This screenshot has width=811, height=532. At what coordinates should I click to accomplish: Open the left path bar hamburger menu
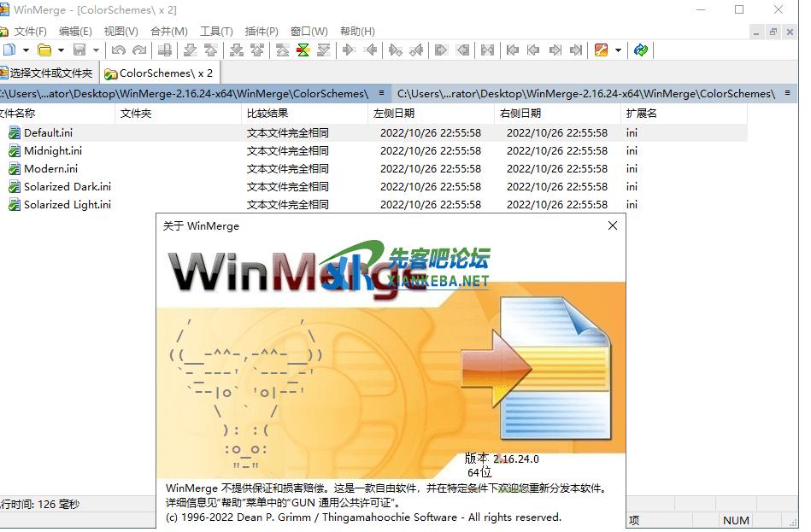point(380,93)
